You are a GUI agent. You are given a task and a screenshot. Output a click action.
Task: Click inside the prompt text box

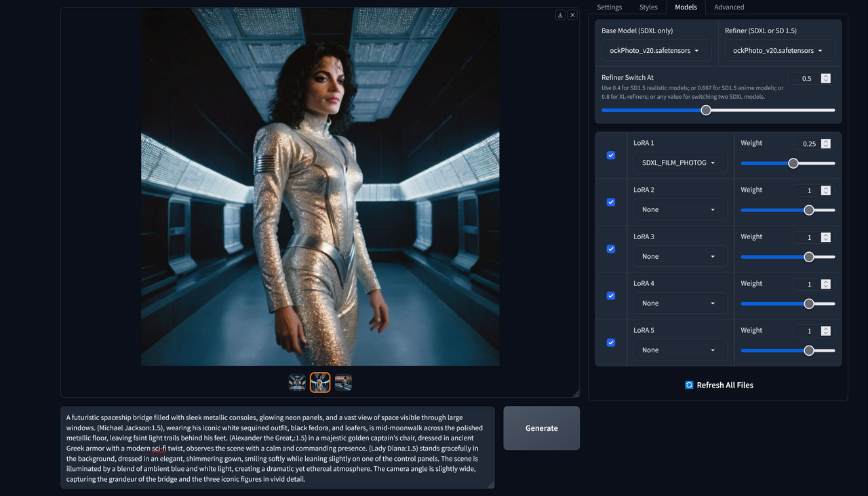pyautogui.click(x=277, y=447)
